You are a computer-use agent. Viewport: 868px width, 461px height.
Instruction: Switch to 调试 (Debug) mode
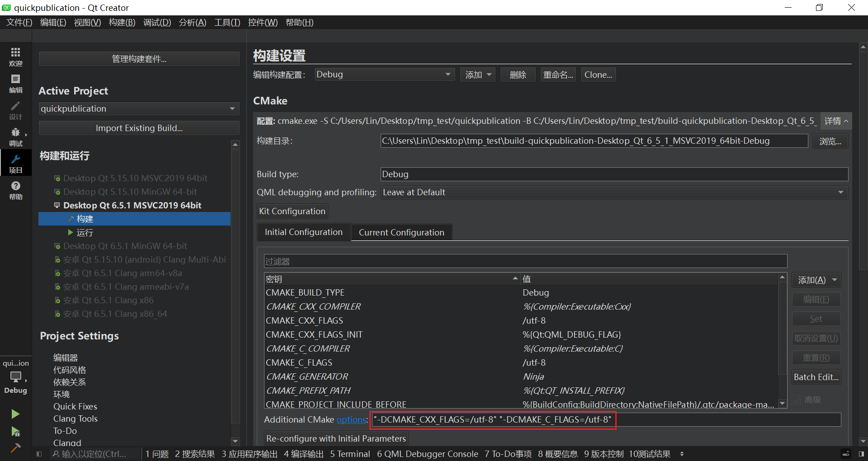click(x=16, y=137)
